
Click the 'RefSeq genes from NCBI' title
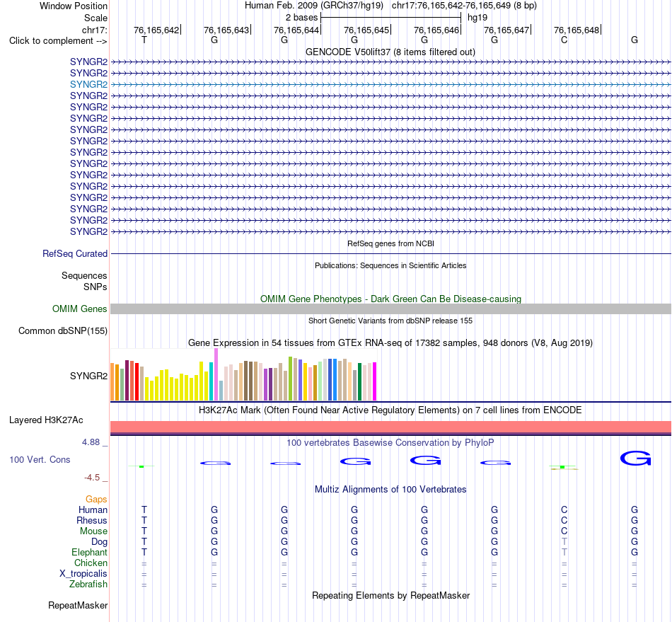coord(390,243)
